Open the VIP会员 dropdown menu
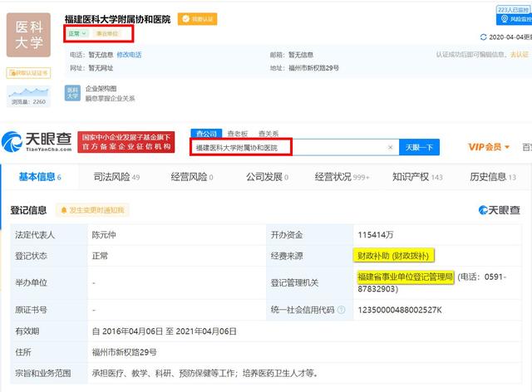The image size is (532, 392). click(x=489, y=147)
